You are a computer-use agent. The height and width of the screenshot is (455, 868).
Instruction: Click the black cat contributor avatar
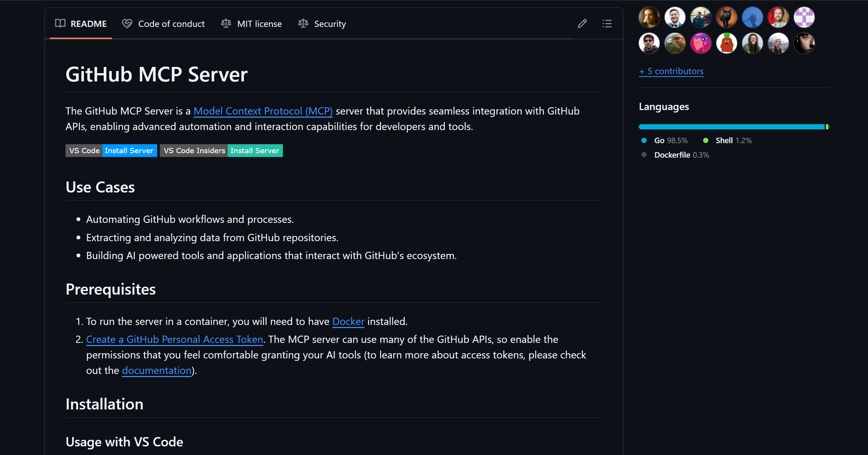pos(726,17)
